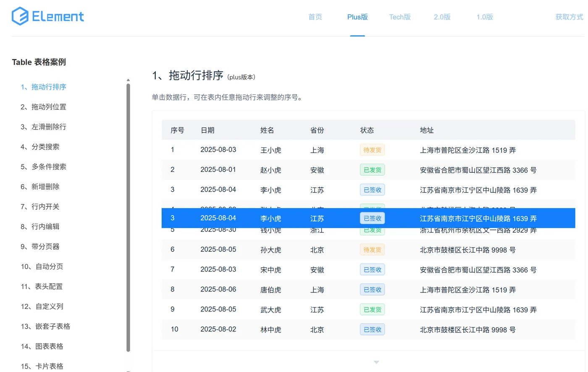Select row 6 with 孙大虎

273,249
